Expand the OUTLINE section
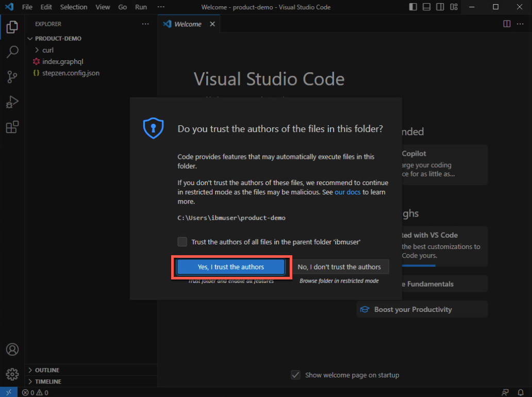Image resolution: width=532 pixels, height=397 pixels. click(46, 370)
